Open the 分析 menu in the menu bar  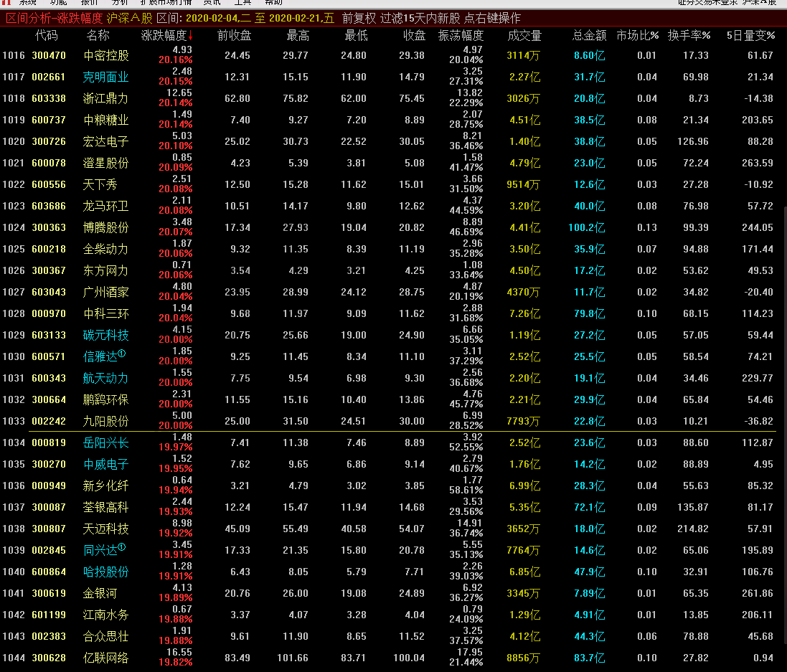tap(120, 2)
